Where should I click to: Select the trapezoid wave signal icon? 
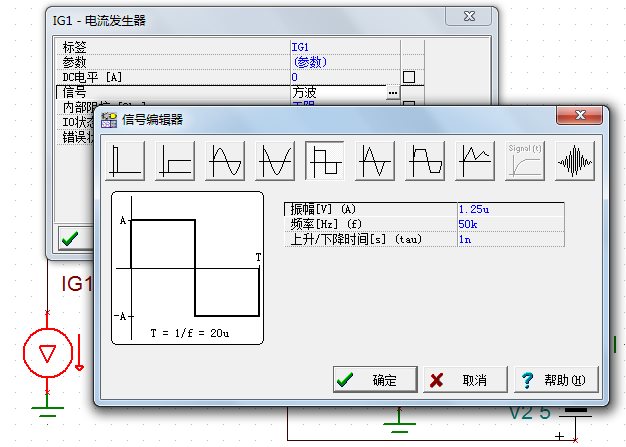425,161
